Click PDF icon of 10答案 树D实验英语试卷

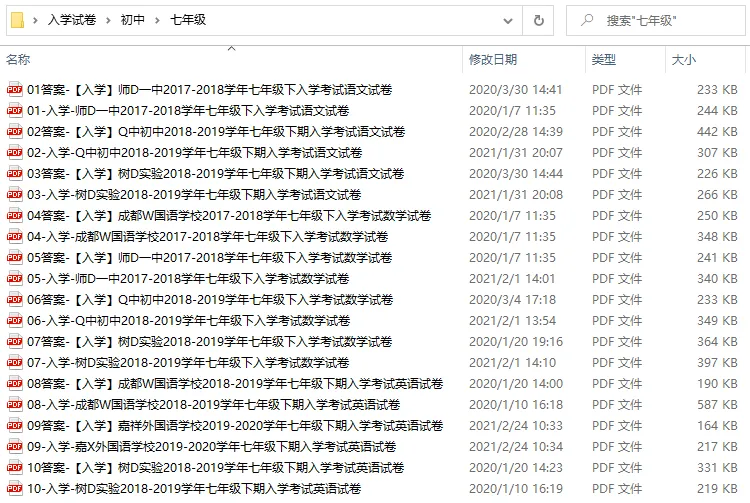point(14,468)
